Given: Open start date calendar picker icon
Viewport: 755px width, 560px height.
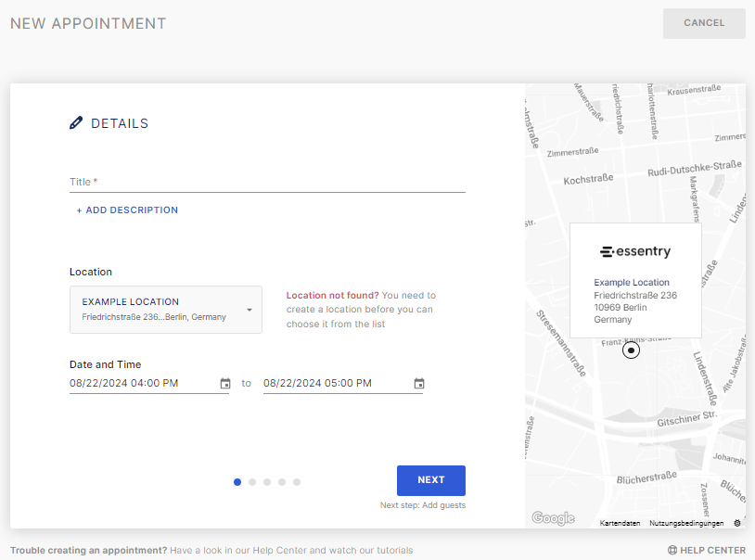Looking at the screenshot, I should click(x=225, y=383).
